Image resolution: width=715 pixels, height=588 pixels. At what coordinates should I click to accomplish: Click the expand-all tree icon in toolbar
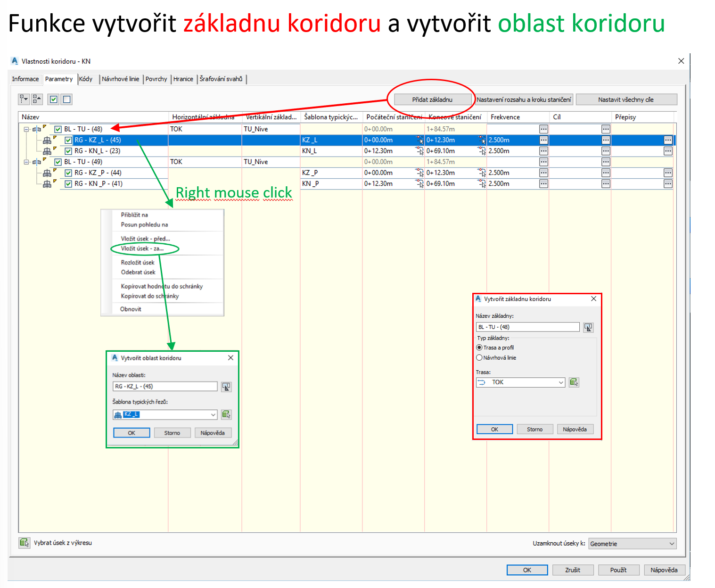(x=24, y=99)
